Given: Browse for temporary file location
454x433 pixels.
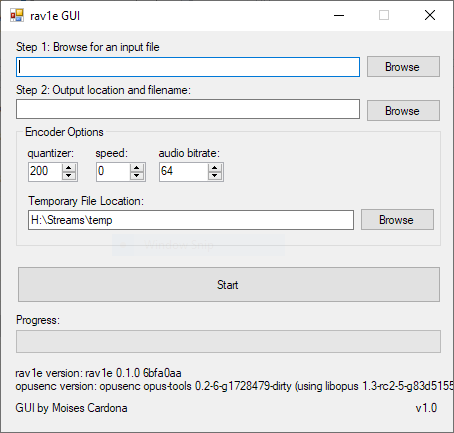Looking at the screenshot, I should (397, 220).
